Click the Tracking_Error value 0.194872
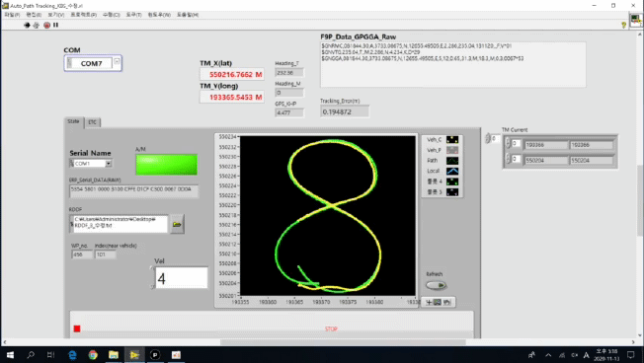644x363 pixels. [344, 111]
